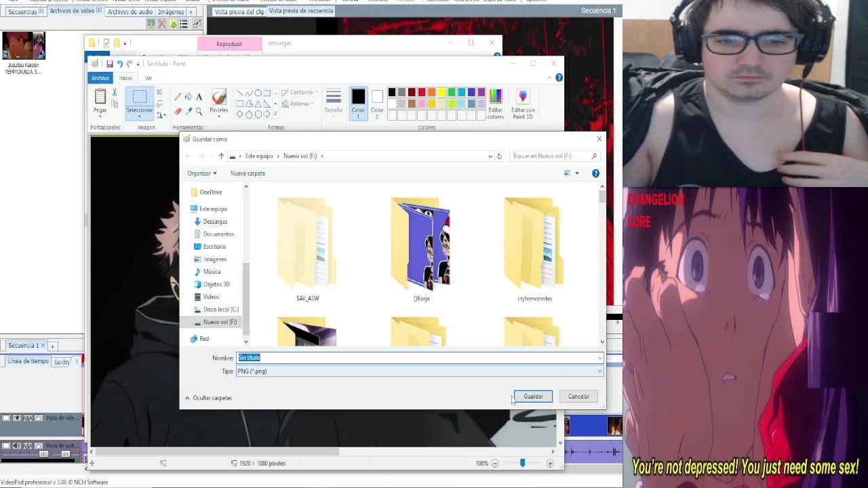868x488 pixels.
Task: Toggle Color 2 as active color
Action: [x=377, y=103]
